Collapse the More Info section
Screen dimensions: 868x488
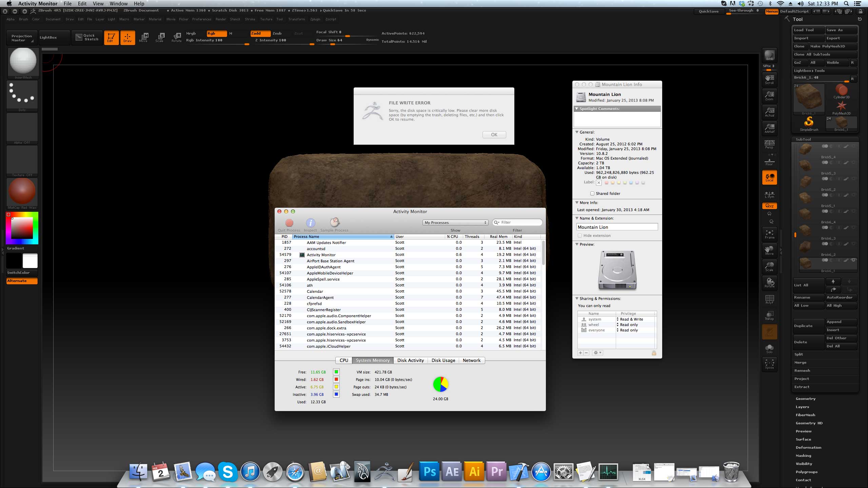pos(577,203)
